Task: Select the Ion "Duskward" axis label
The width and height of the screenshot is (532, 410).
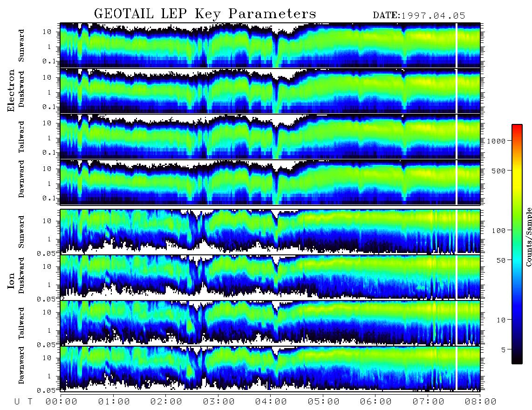Action: click(x=21, y=275)
